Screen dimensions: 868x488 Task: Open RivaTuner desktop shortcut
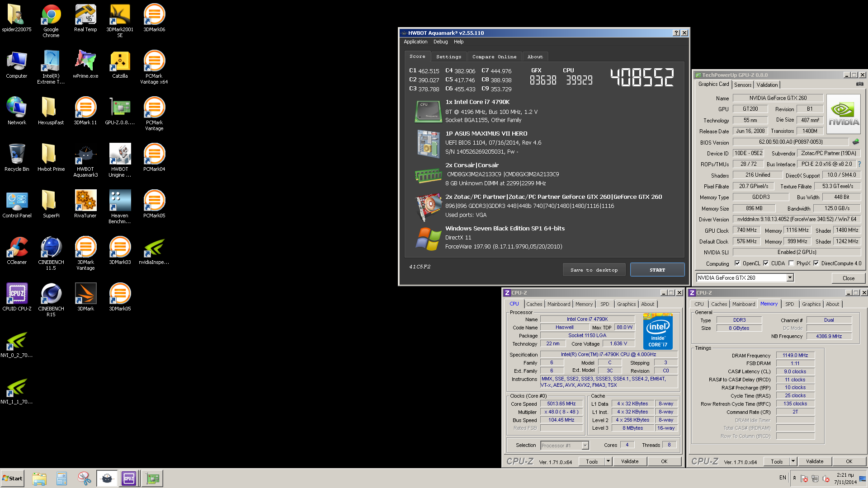pyautogui.click(x=85, y=204)
